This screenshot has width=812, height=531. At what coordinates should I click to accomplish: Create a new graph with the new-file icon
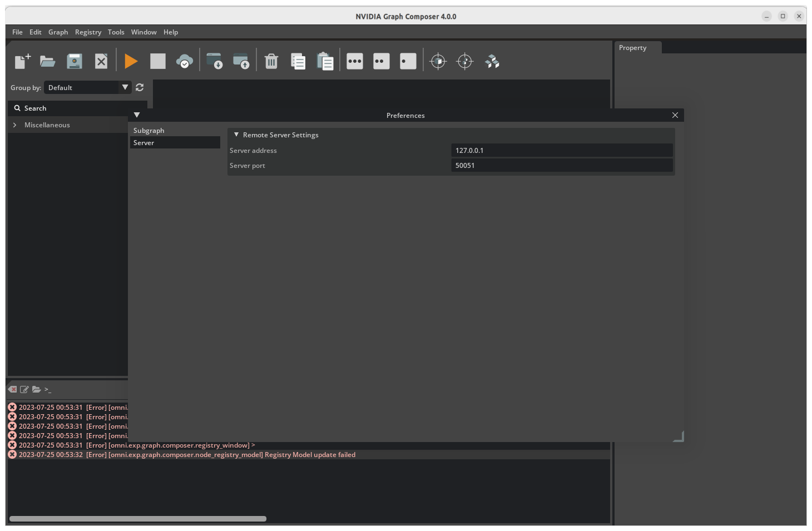pyautogui.click(x=22, y=61)
